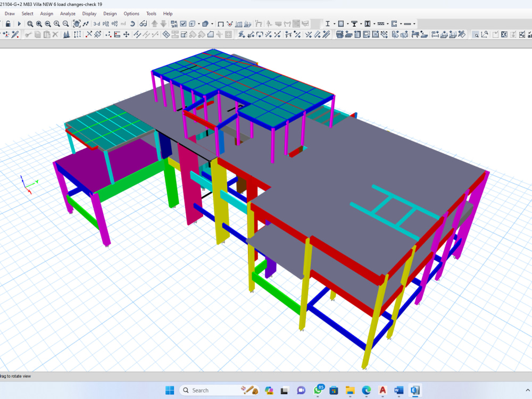Select the Rubber Band Zoom tool

click(30, 23)
